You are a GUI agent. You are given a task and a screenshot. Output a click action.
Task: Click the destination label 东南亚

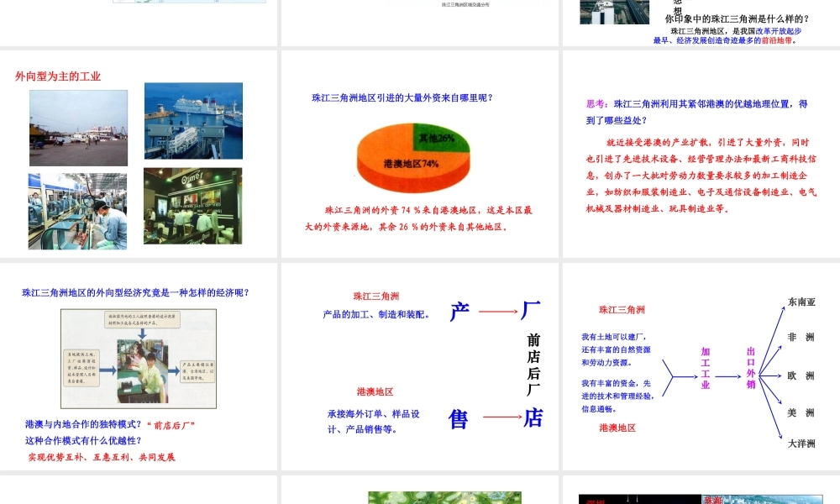(x=801, y=302)
